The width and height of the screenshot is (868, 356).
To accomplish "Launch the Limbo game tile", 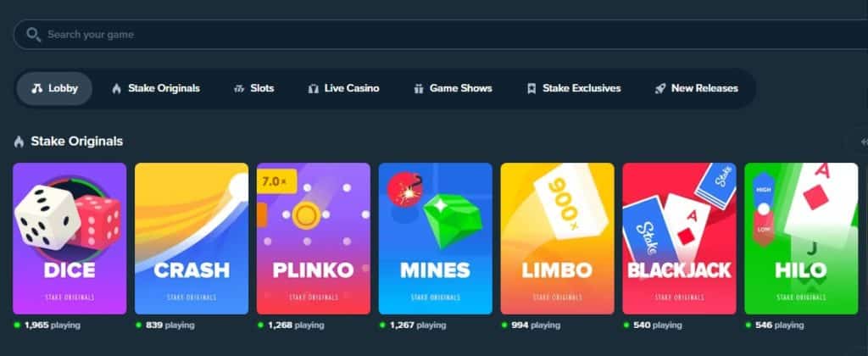I will (558, 239).
